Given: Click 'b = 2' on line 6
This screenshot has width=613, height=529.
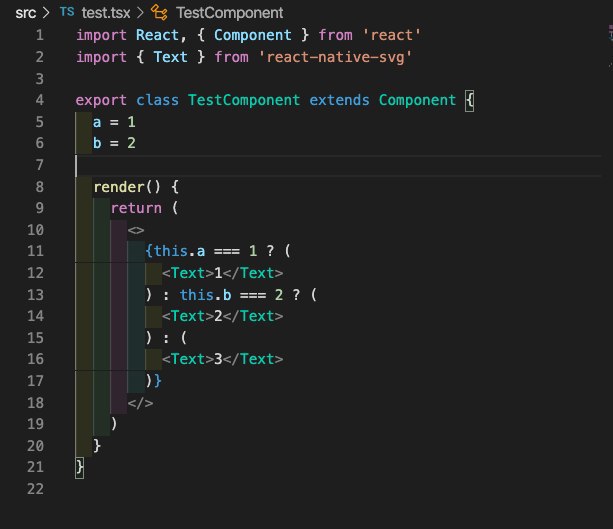Looking at the screenshot, I should [114, 143].
